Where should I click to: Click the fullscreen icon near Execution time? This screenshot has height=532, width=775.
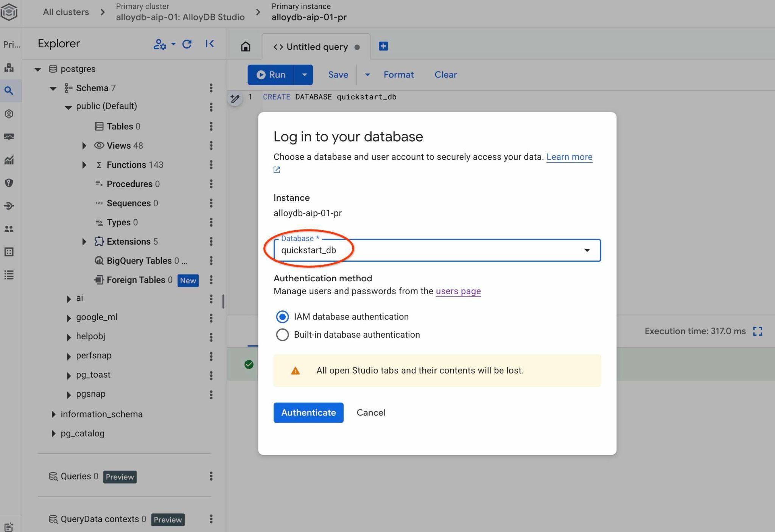tap(757, 331)
